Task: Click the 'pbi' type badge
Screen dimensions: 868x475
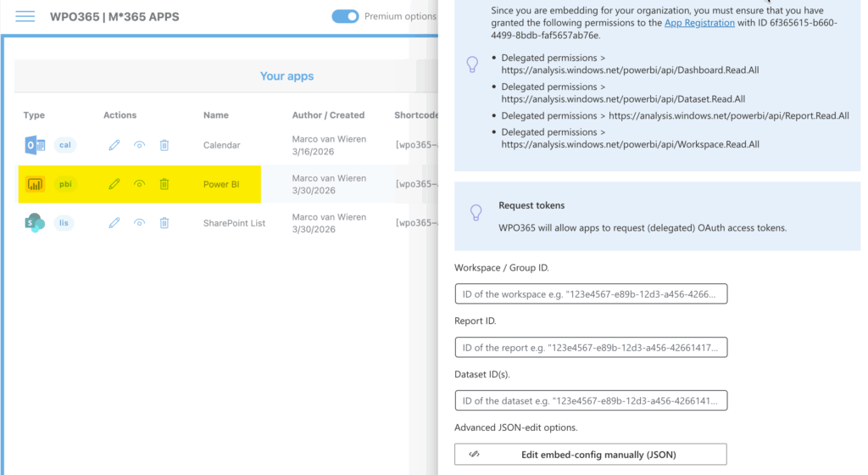Action: tap(65, 184)
